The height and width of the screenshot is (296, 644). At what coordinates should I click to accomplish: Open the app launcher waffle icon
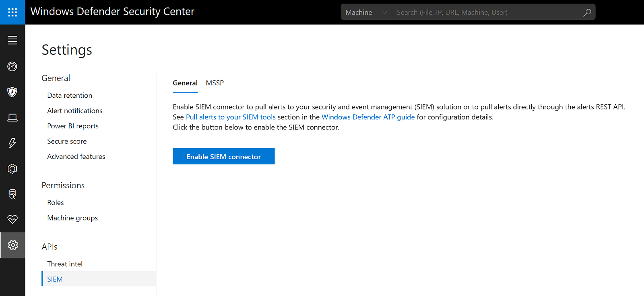(x=12, y=12)
